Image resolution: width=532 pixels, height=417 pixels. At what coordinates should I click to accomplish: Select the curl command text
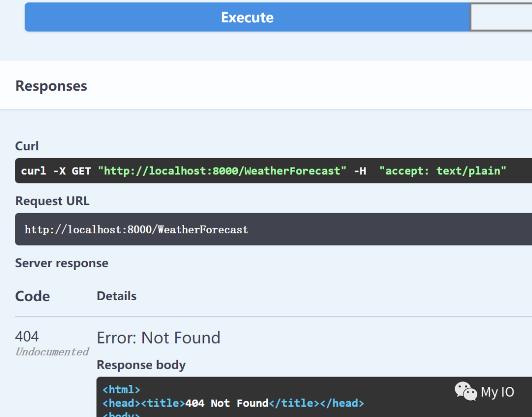pos(263,171)
